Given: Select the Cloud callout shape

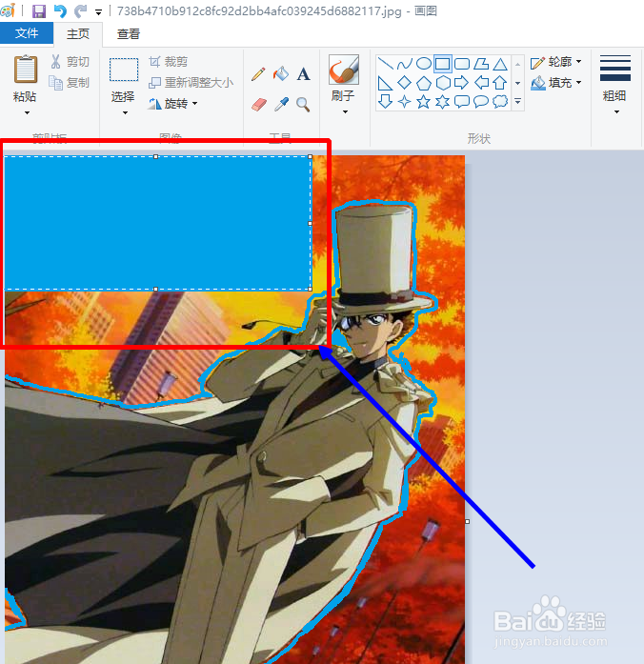Looking at the screenshot, I should [500, 102].
